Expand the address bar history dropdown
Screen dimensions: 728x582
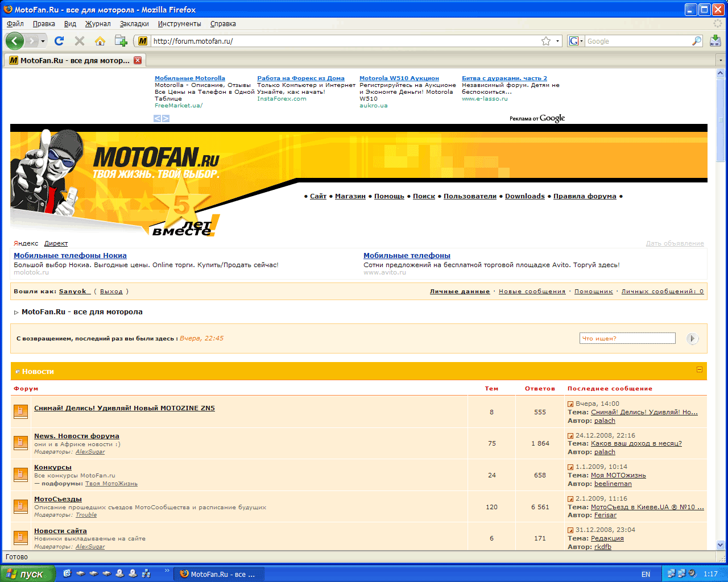557,41
